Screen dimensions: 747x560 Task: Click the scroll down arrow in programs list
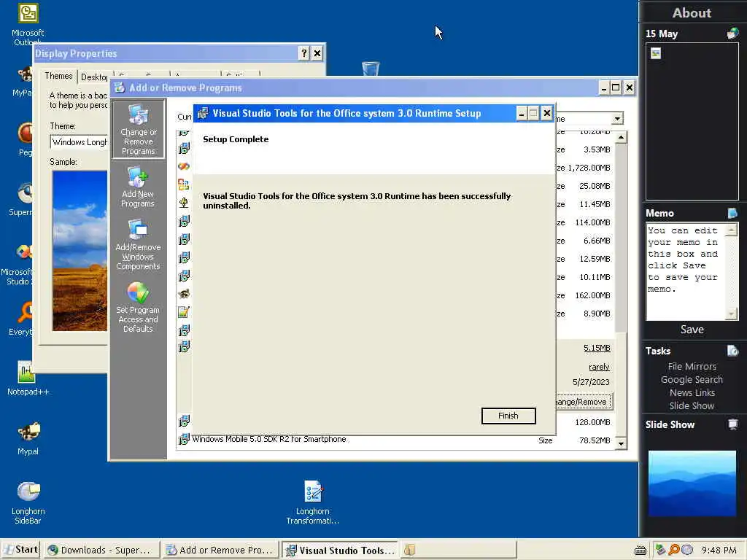[x=621, y=444]
